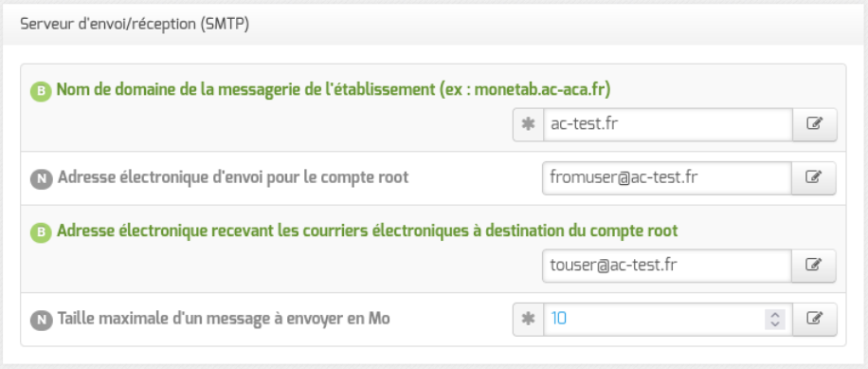Click asterisk icon before the value 10

[x=529, y=319]
